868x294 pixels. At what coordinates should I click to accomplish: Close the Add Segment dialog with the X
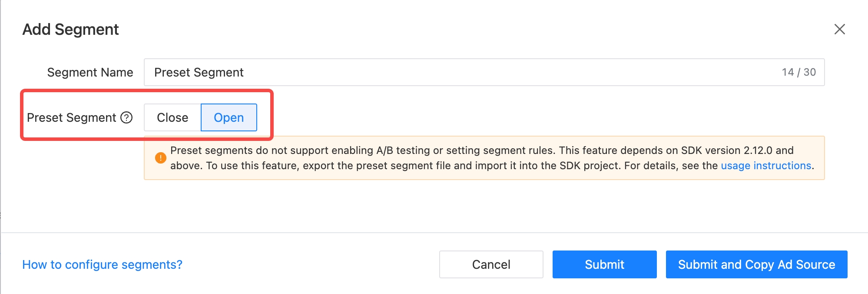tap(839, 29)
